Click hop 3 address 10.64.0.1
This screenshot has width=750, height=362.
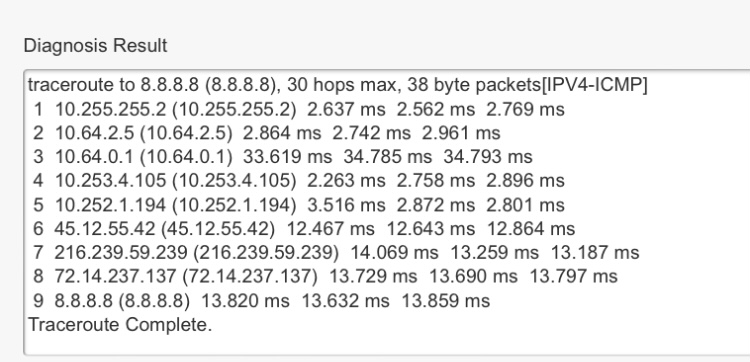pyautogui.click(x=94, y=157)
